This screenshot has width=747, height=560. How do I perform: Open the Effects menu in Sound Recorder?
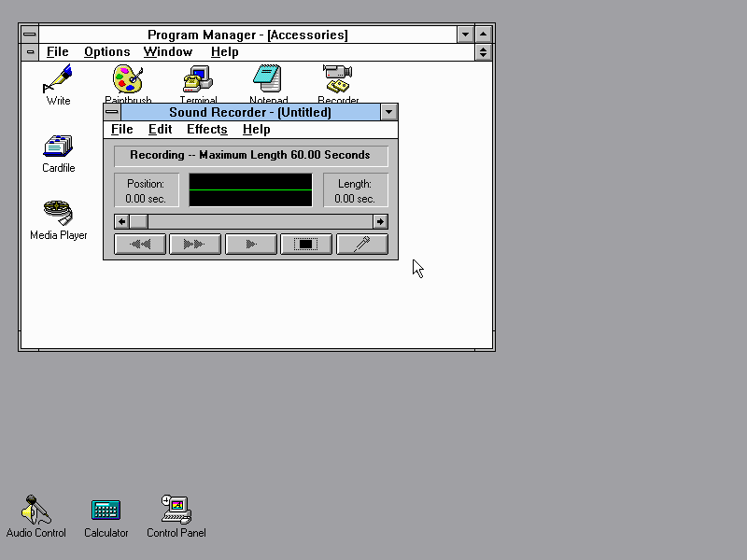coord(206,130)
